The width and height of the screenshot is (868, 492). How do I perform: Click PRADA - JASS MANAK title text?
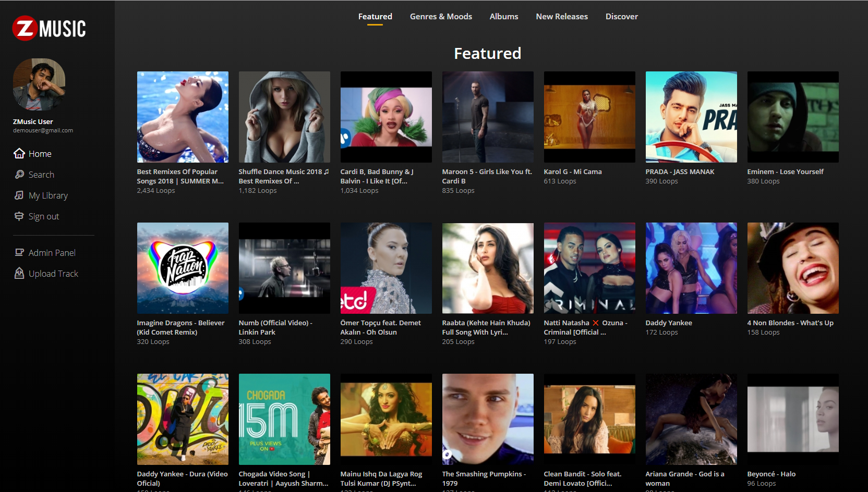pyautogui.click(x=680, y=171)
